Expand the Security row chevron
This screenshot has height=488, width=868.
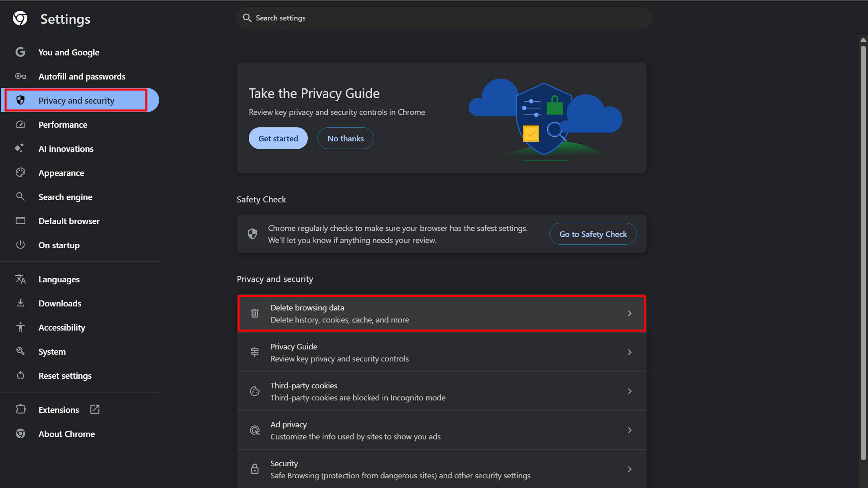630,469
